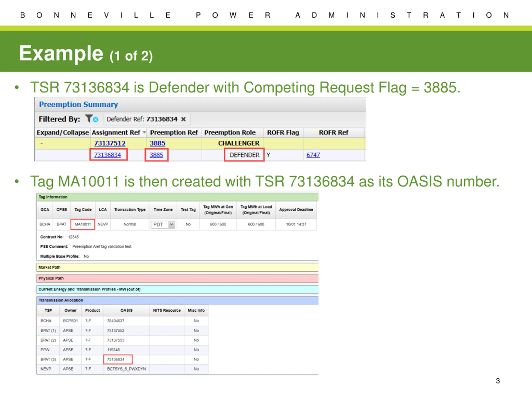Collapse the challenger row with minus
532x399 pixels.
pos(42,143)
